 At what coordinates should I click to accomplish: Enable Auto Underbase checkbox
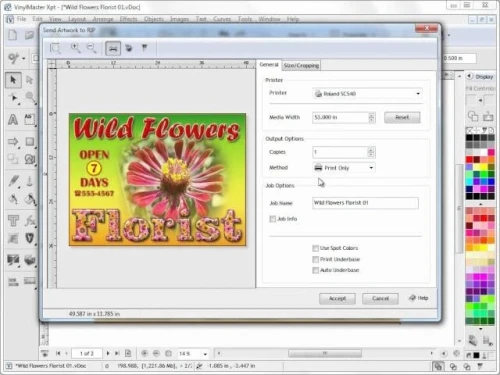[315, 270]
